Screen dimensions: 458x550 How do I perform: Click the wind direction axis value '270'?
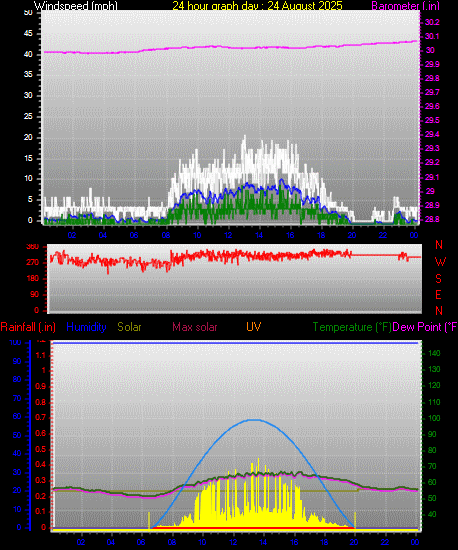[x=33, y=263]
